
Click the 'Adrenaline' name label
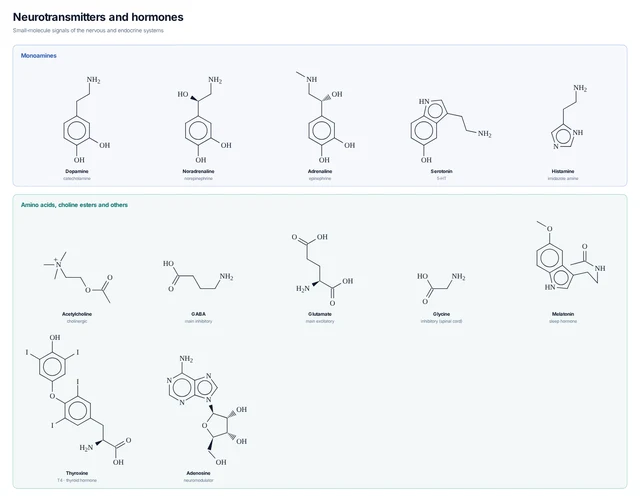click(320, 171)
